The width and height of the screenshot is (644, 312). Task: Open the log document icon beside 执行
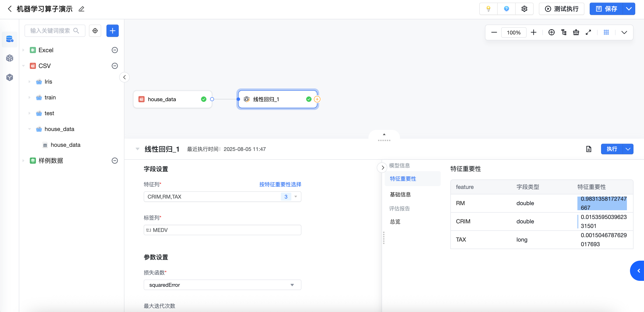click(589, 149)
